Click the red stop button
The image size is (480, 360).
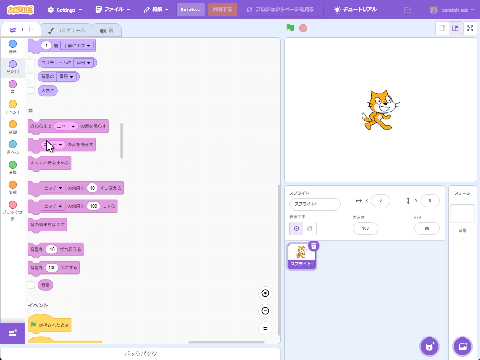(303, 28)
